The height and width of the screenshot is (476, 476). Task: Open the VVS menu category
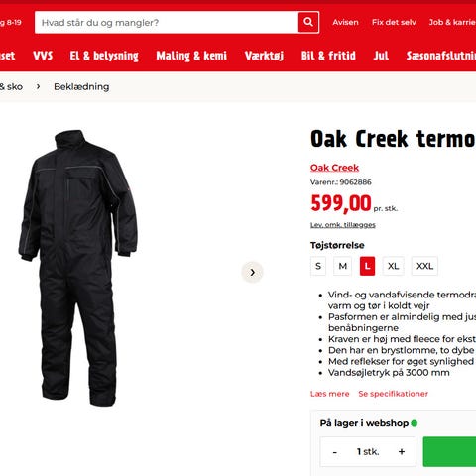coord(43,56)
